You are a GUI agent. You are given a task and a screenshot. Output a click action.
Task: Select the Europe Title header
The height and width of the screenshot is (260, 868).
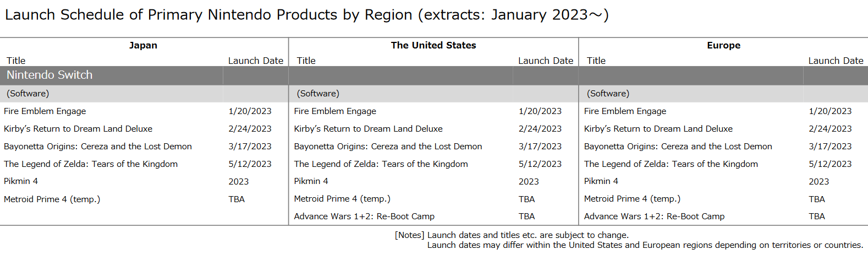596,61
